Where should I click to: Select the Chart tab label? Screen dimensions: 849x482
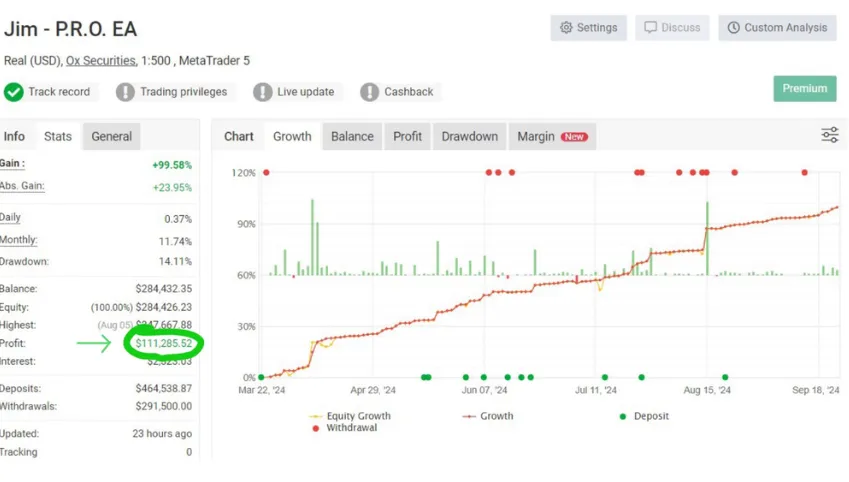(x=239, y=136)
